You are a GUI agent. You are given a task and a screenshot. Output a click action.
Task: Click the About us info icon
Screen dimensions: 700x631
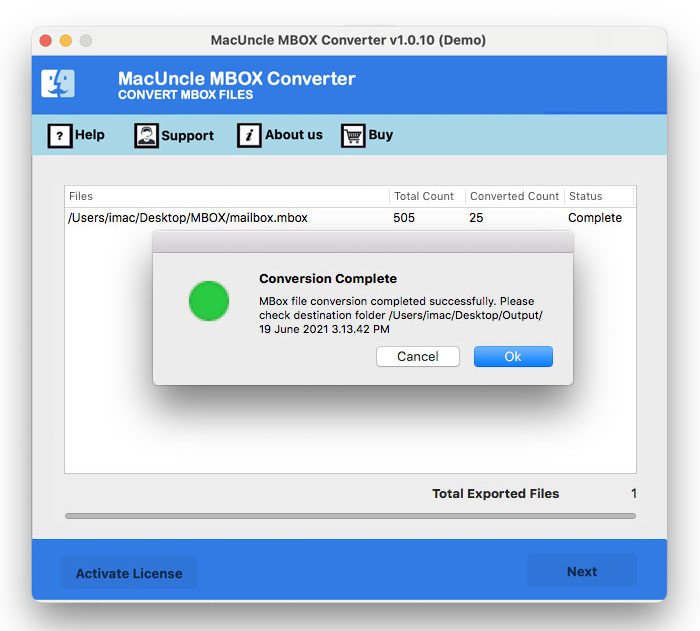[x=249, y=135]
